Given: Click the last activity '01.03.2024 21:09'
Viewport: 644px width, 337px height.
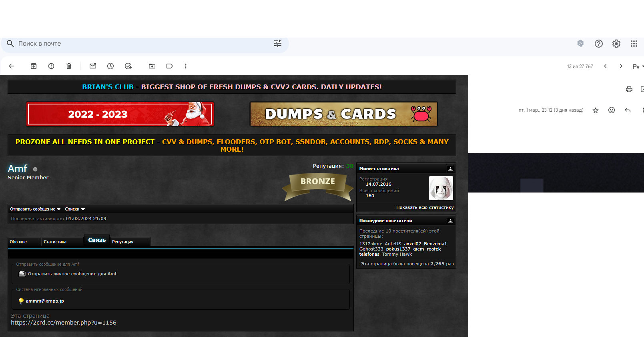Looking at the screenshot, I should pos(86,219).
